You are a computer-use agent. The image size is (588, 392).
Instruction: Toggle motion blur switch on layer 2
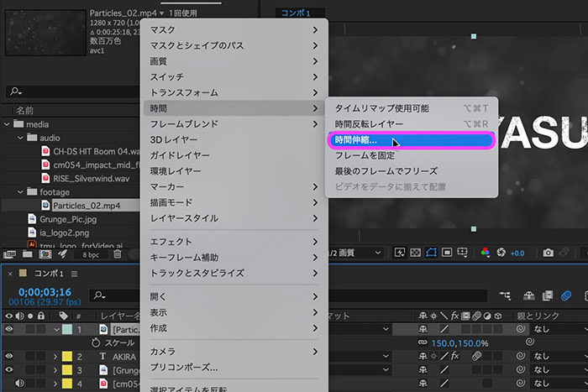coord(476,356)
